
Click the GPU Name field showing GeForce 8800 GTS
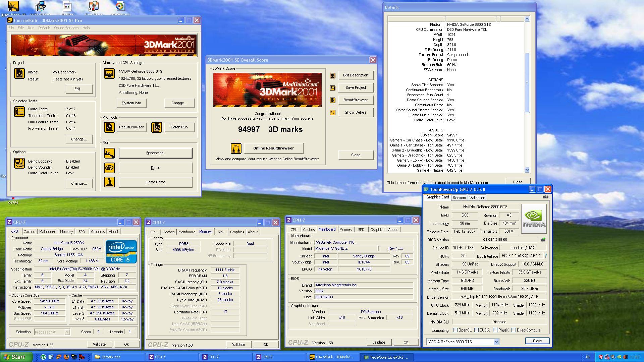click(485, 207)
